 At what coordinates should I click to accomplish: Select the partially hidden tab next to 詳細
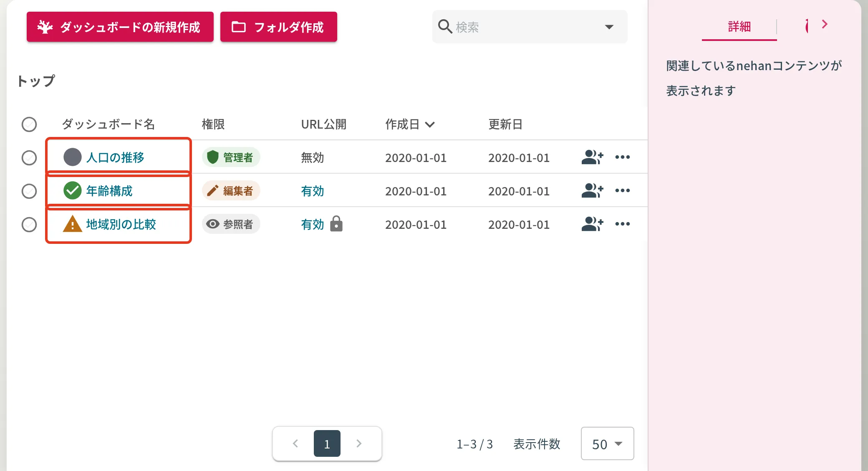807,26
